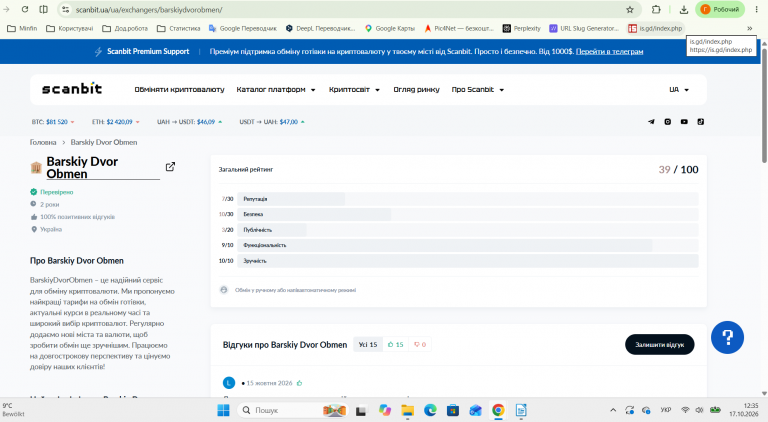Open the Google Переводчик bookmark
Image resolution: width=768 pixels, height=422 pixels.
point(243,28)
